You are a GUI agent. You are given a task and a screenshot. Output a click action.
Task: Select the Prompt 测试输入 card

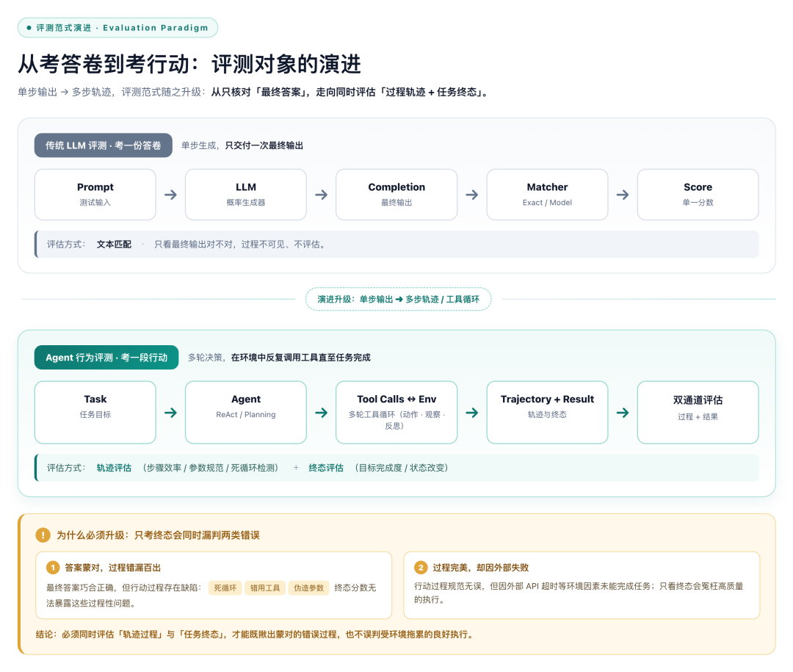(95, 195)
